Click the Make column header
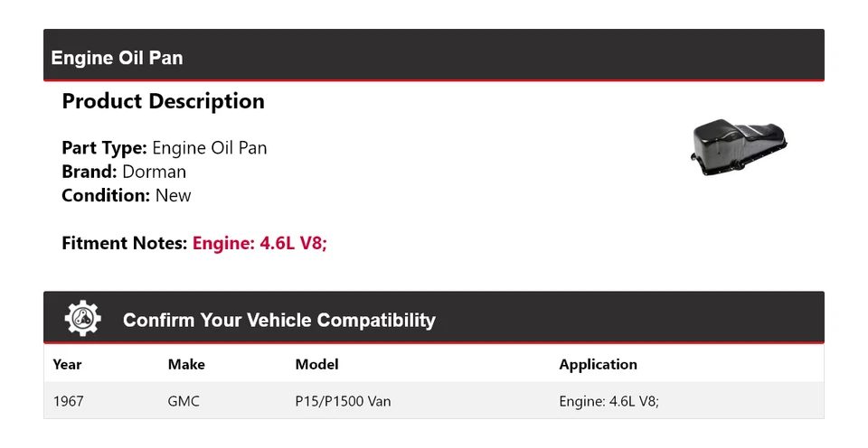Image resolution: width=868 pixels, height=448 pixels. 186,365
